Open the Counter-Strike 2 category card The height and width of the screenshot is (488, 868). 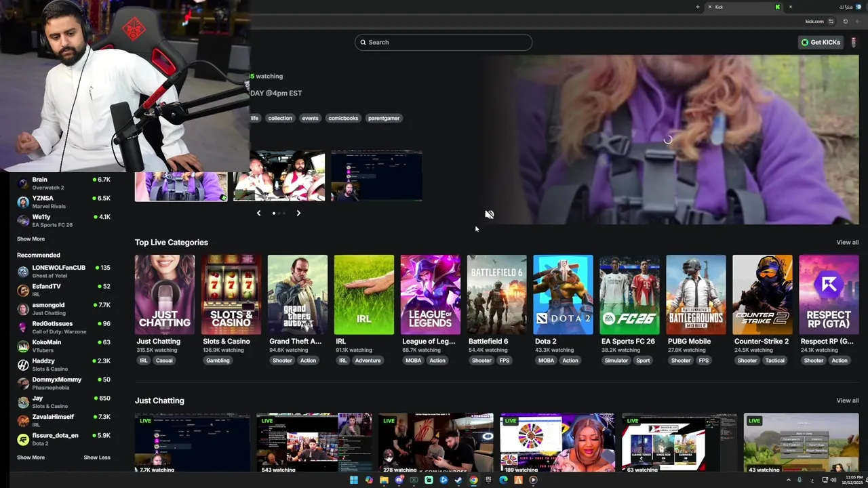coord(763,295)
